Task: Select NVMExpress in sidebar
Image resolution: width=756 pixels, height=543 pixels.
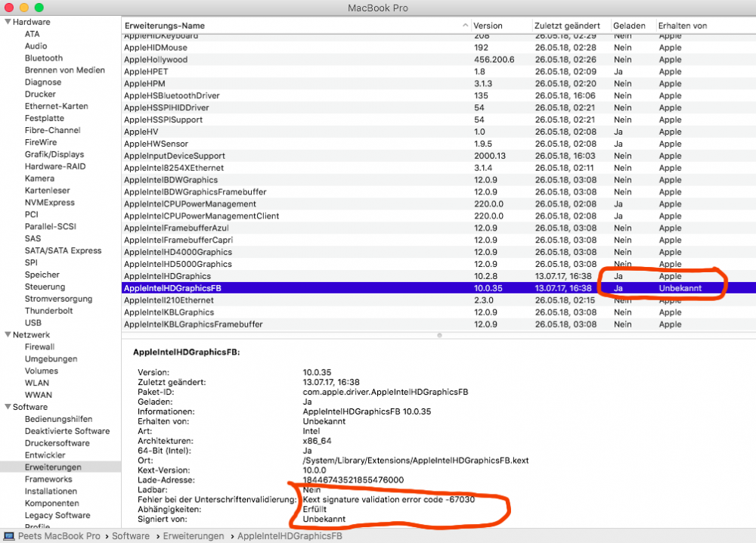Action: coord(50,203)
